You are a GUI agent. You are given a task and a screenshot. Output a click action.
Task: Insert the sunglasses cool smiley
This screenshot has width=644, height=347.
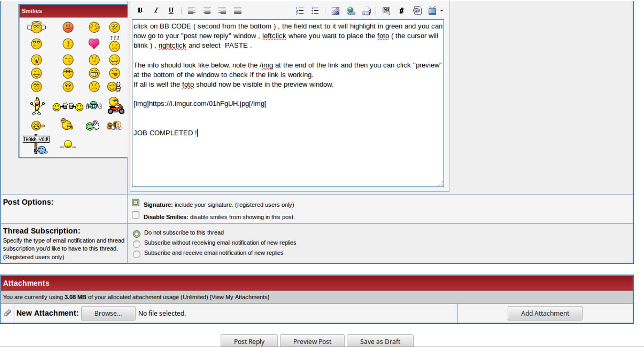tap(68, 73)
